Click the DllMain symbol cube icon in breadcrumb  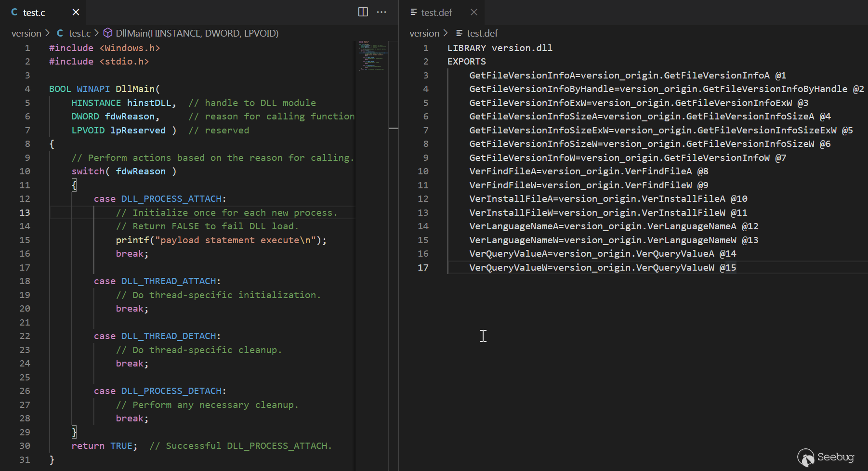point(108,33)
